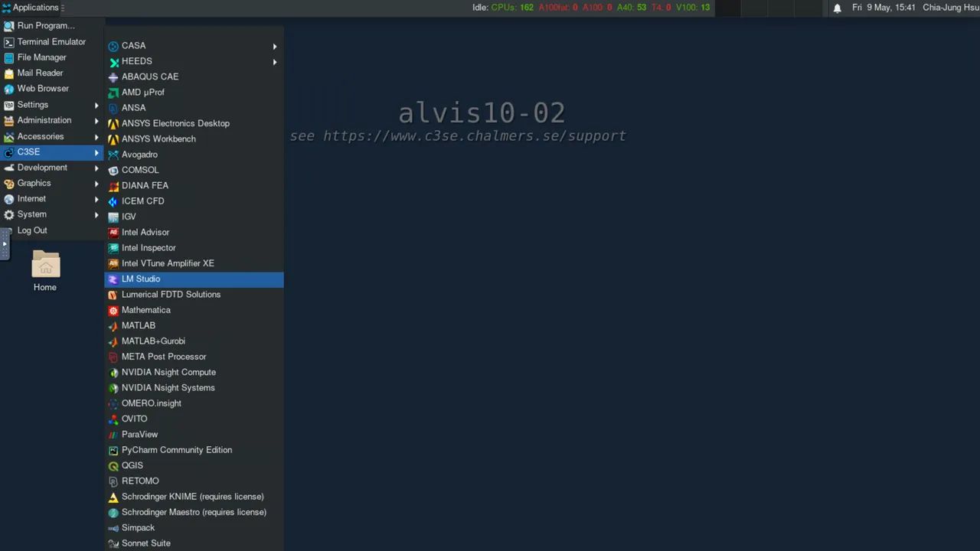Click the Intel VTune Amplifier XE icon
The image size is (980, 551).
click(x=113, y=263)
